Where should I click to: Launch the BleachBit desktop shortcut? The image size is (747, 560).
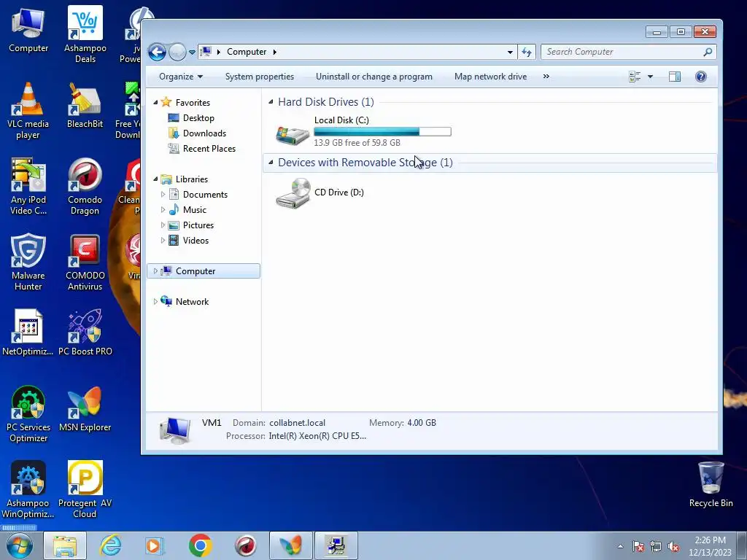coord(85,106)
